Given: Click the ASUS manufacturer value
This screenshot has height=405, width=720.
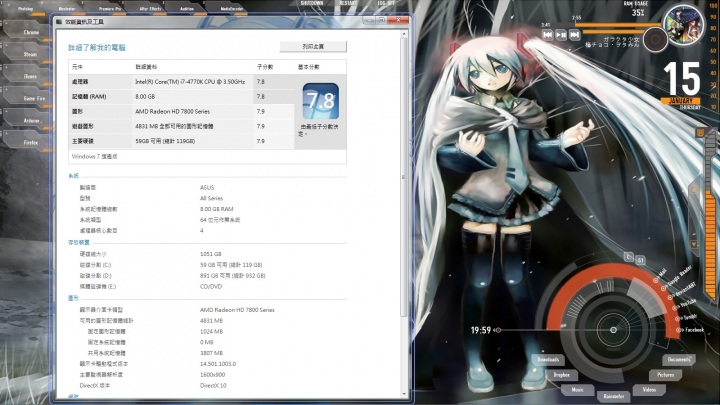Looking at the screenshot, I should pyautogui.click(x=207, y=187).
